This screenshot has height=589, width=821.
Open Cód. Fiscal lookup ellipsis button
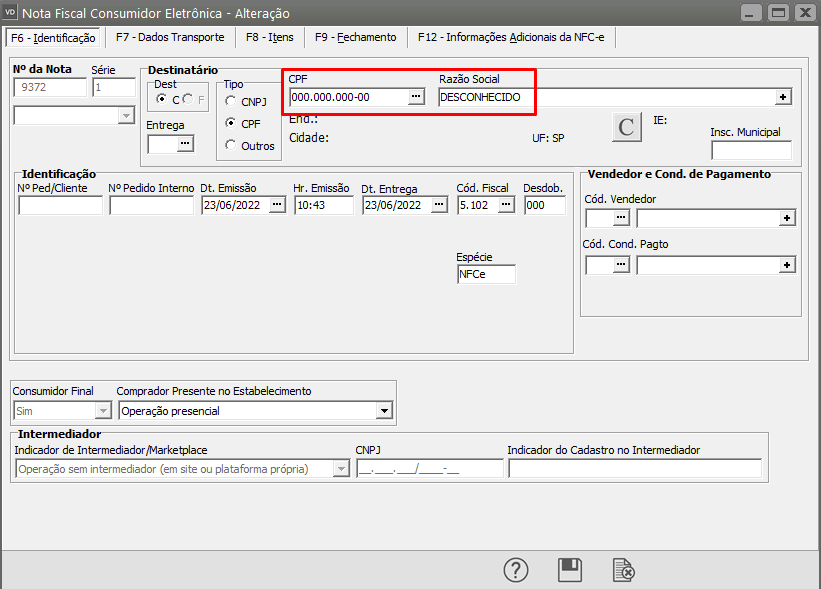tap(506, 205)
